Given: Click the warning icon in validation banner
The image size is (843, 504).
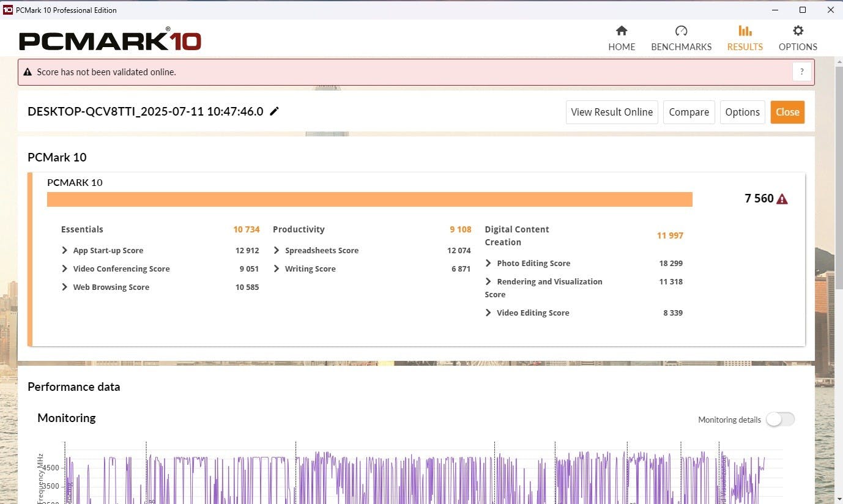Looking at the screenshot, I should 28,72.
